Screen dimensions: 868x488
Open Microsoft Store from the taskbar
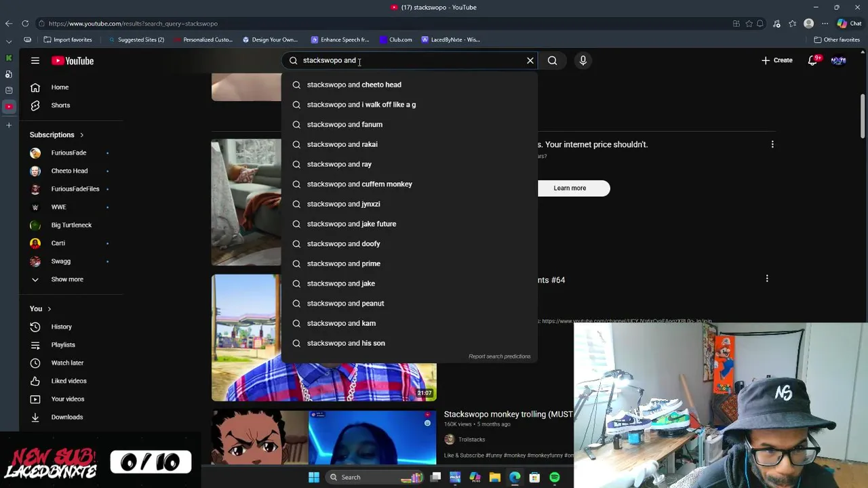pyautogui.click(x=535, y=477)
